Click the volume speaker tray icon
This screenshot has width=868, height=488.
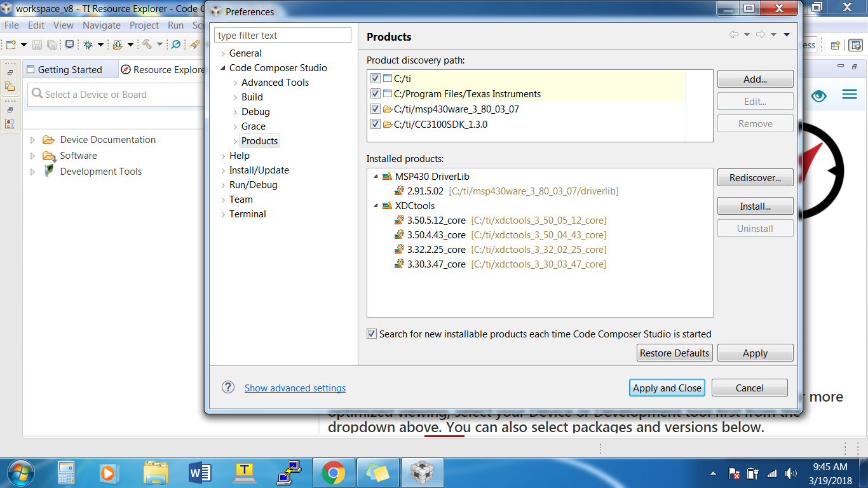click(x=790, y=473)
